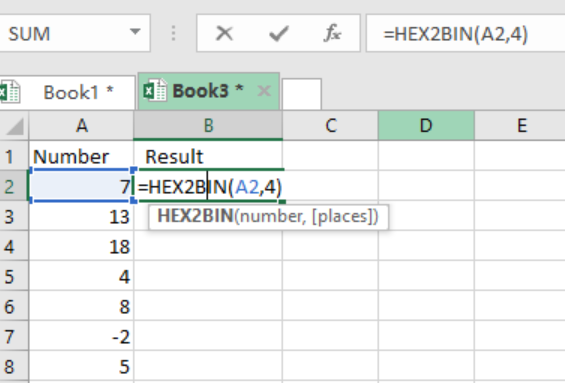The height and width of the screenshot is (383, 565).
Task: Open a new blank workbook tab
Action: (x=302, y=94)
